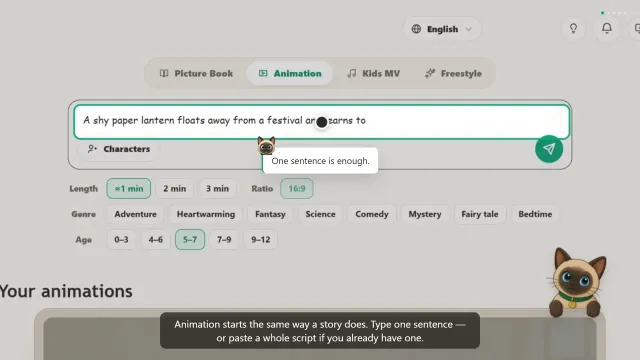
Task: Click the music note icon on Kids MV
Action: click(x=351, y=73)
